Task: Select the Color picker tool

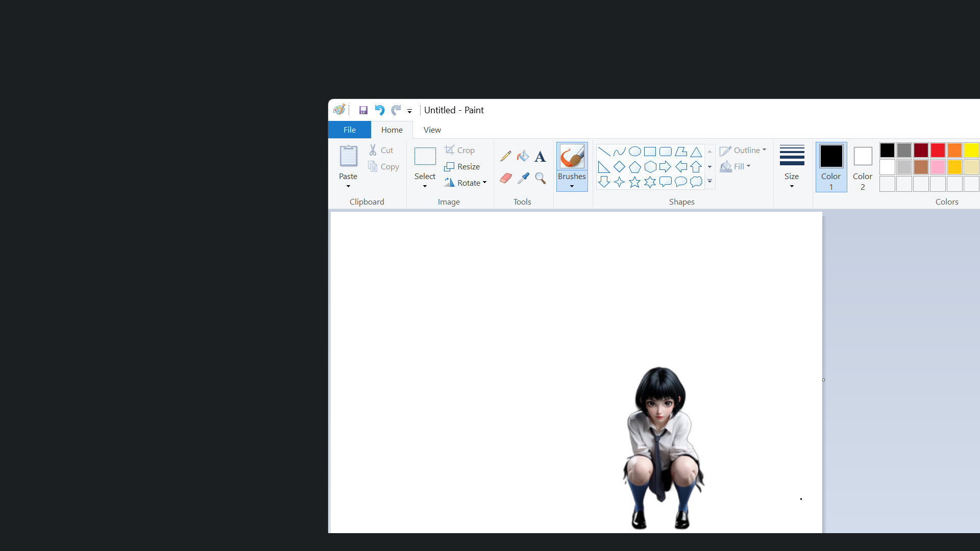Action: 523,178
